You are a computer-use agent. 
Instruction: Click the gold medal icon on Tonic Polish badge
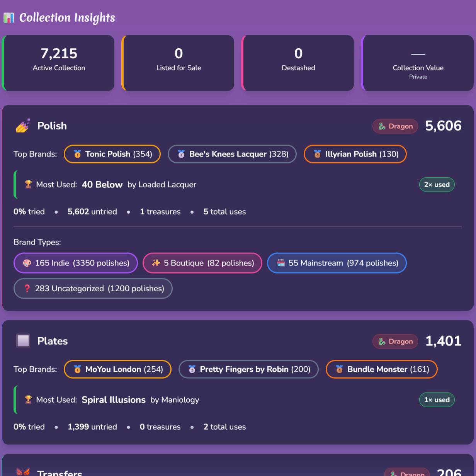pos(77,154)
